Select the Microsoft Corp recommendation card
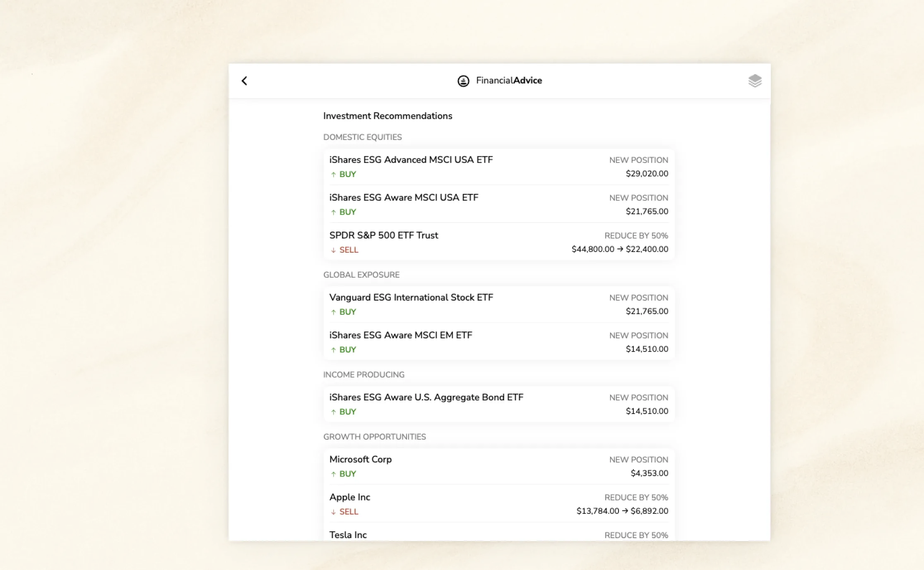 (498, 466)
